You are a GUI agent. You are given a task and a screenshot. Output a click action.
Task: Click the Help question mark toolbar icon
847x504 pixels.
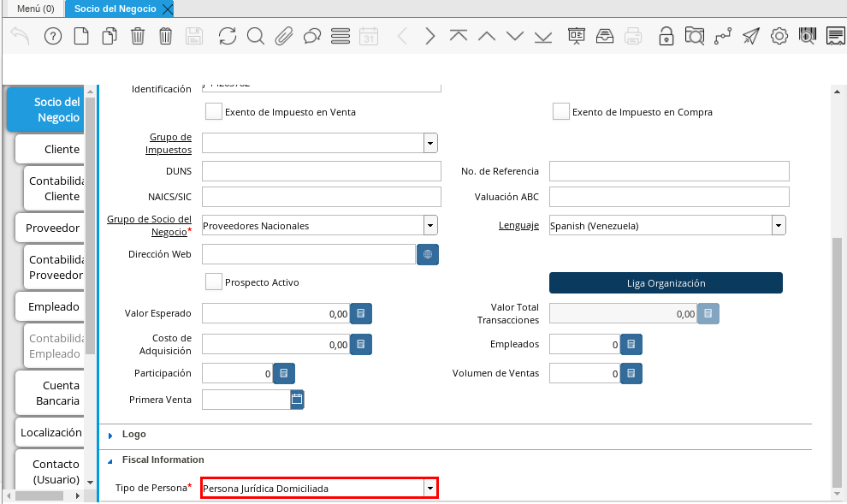[53, 36]
